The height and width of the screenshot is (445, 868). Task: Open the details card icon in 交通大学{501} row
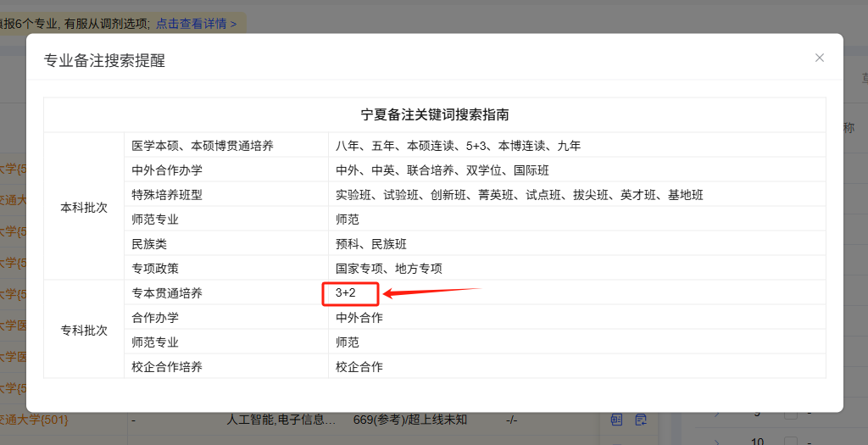[x=616, y=420]
